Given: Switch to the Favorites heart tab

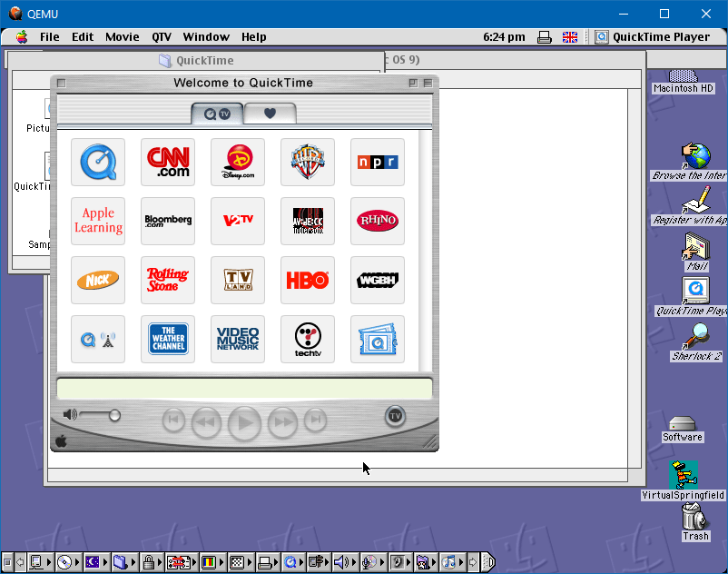Looking at the screenshot, I should (270, 114).
